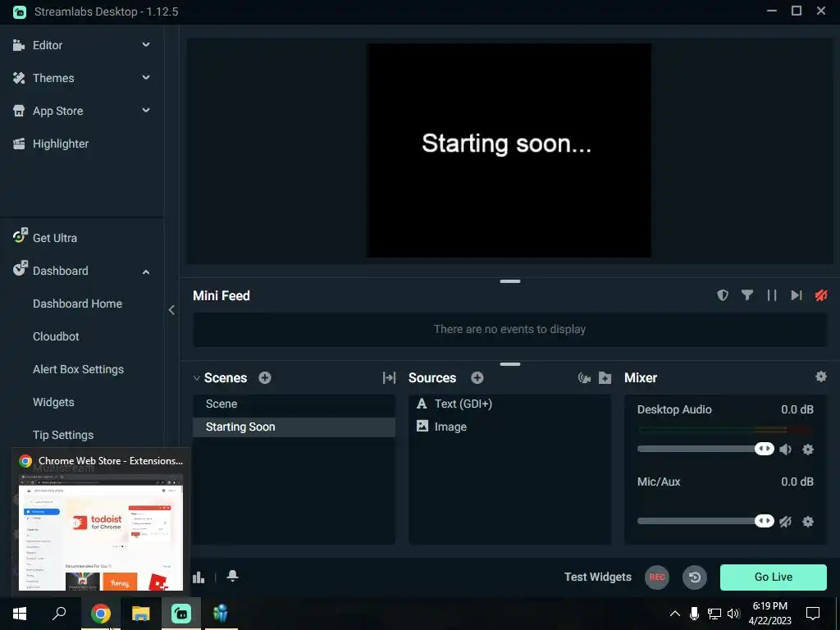The width and height of the screenshot is (840, 630).
Task: Select the Starting Soon scene
Action: click(294, 427)
